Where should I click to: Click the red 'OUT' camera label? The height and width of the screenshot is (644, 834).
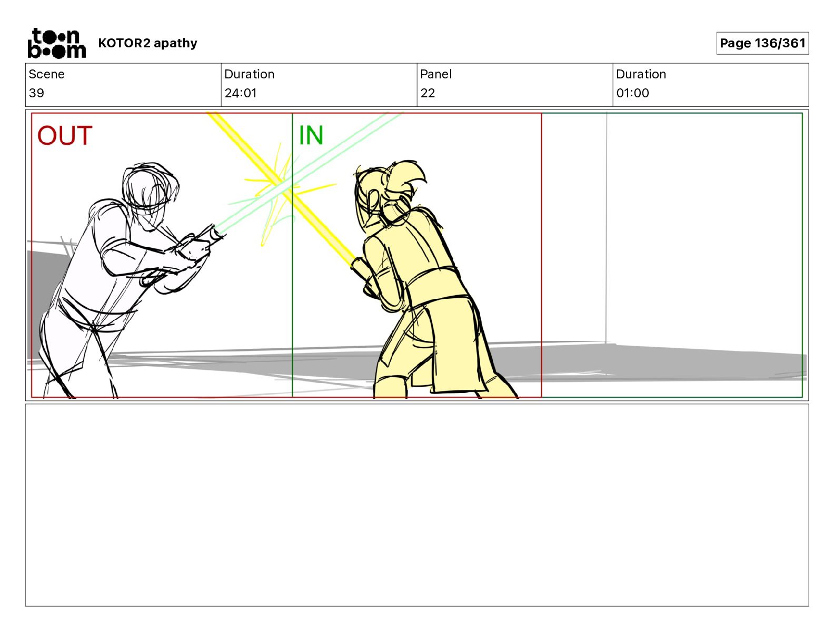pyautogui.click(x=65, y=136)
